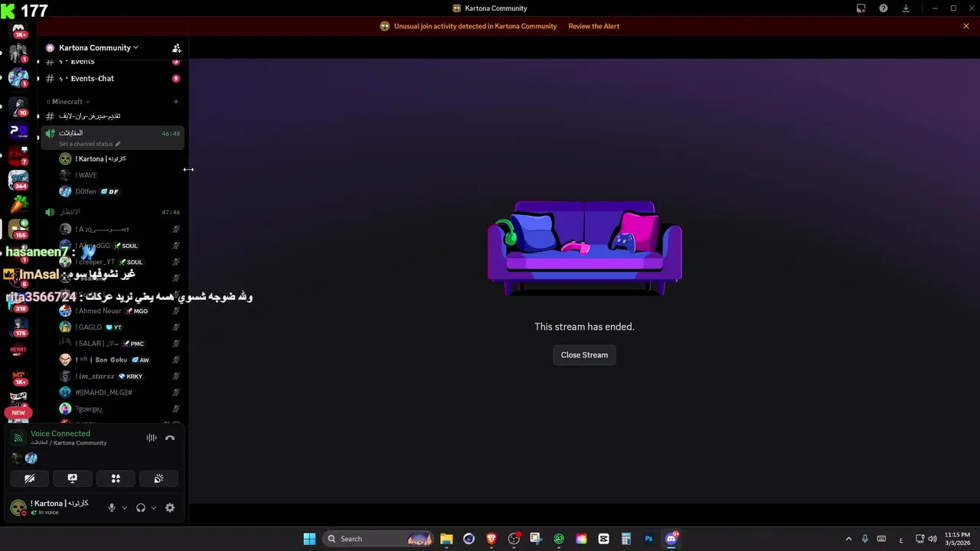Disconnect from voice with hang-up icon

click(170, 438)
